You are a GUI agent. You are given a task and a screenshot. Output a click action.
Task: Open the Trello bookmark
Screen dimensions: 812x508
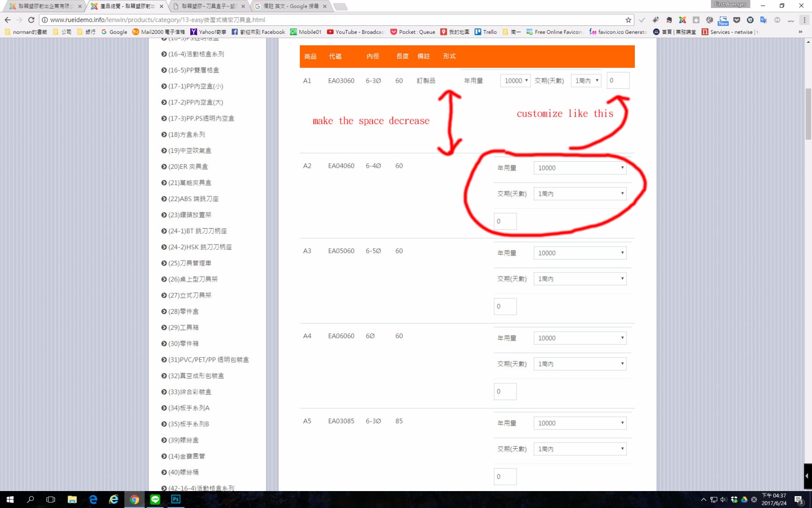pos(485,32)
